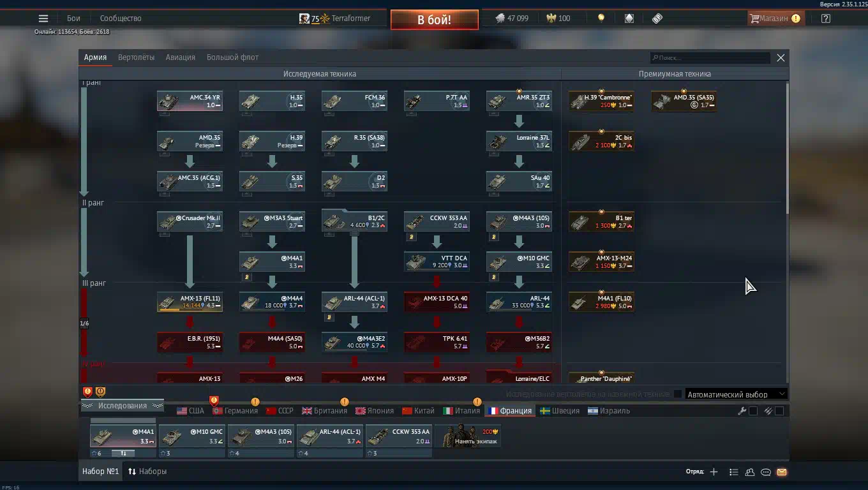868x490 pixels.
Task: Switch to the Вертолёты tab
Action: (x=136, y=57)
